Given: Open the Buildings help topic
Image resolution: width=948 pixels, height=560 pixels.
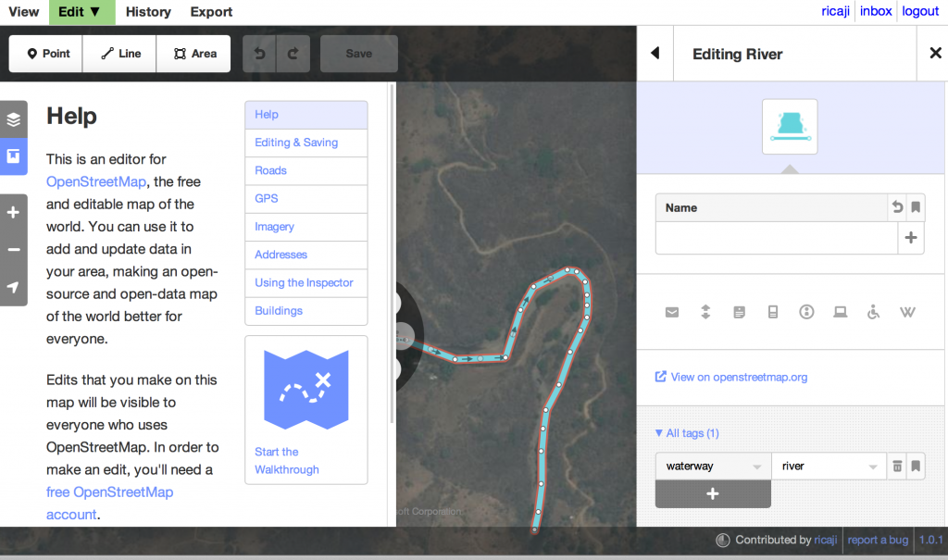Looking at the screenshot, I should coord(306,311).
